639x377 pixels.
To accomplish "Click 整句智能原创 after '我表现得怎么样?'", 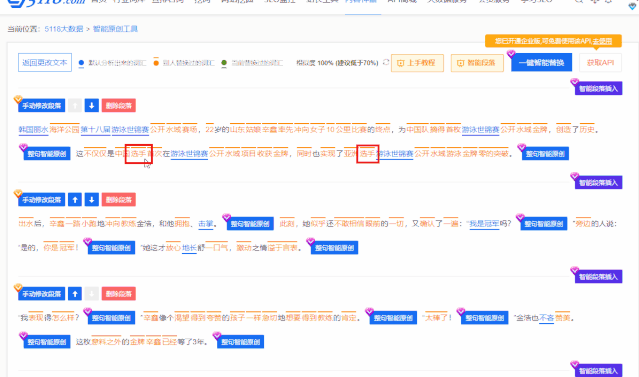I will 111,318.
